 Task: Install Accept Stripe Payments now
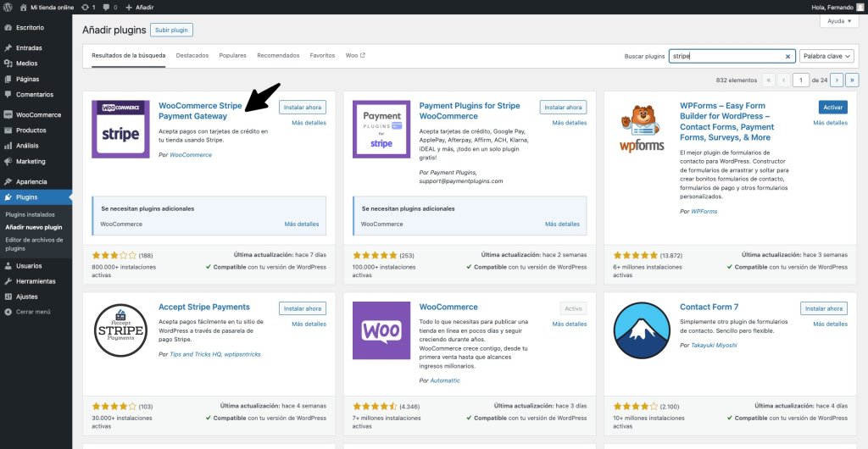303,308
